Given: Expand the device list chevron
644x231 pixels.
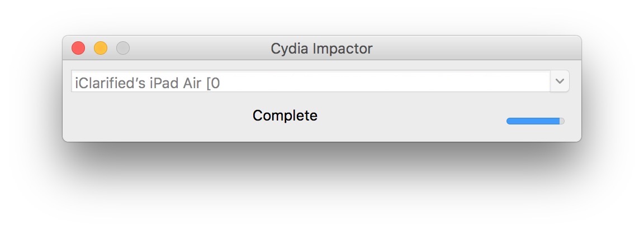Looking at the screenshot, I should pyautogui.click(x=560, y=81).
